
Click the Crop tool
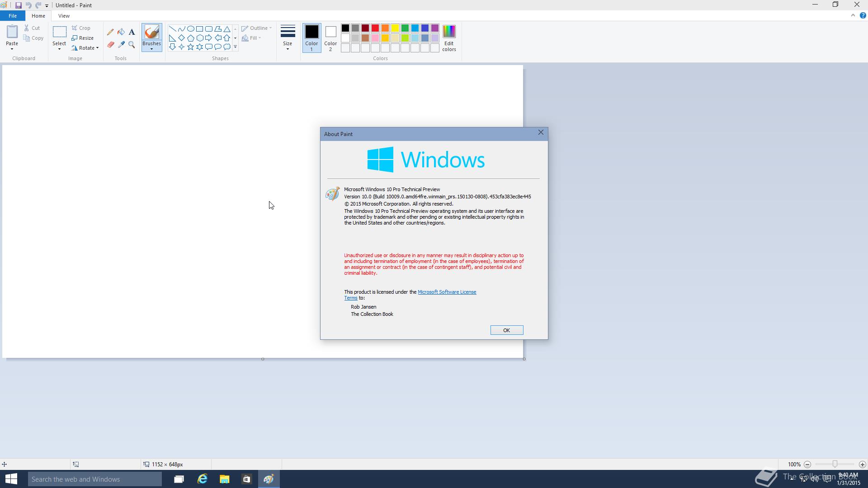coord(81,28)
